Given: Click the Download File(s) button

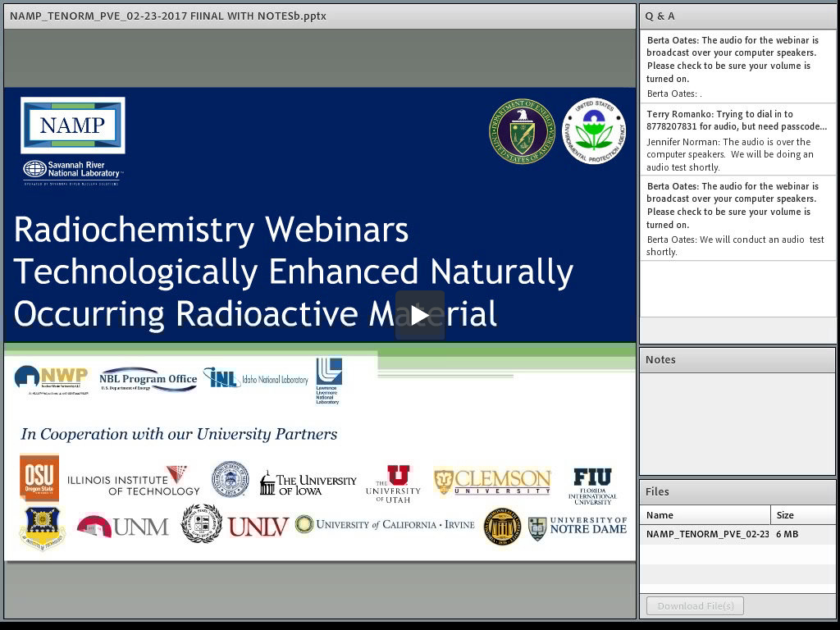Looking at the screenshot, I should [x=695, y=606].
